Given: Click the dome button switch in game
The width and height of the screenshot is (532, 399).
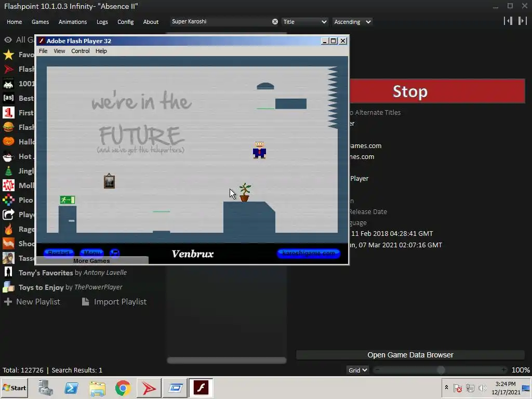Looking at the screenshot, I should 265,86.
